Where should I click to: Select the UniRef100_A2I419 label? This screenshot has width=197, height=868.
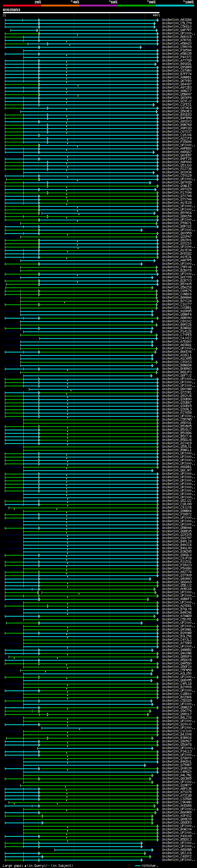tap(177, 443)
